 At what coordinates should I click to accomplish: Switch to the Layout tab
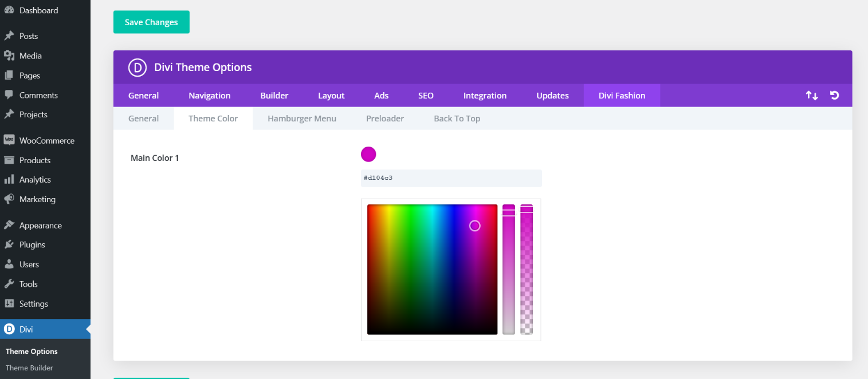point(331,96)
